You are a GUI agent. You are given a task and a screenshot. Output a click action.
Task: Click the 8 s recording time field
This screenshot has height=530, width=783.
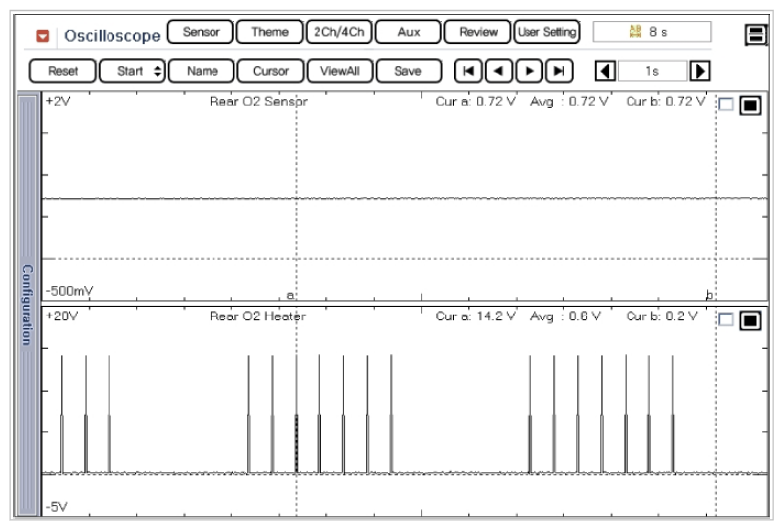click(x=651, y=32)
